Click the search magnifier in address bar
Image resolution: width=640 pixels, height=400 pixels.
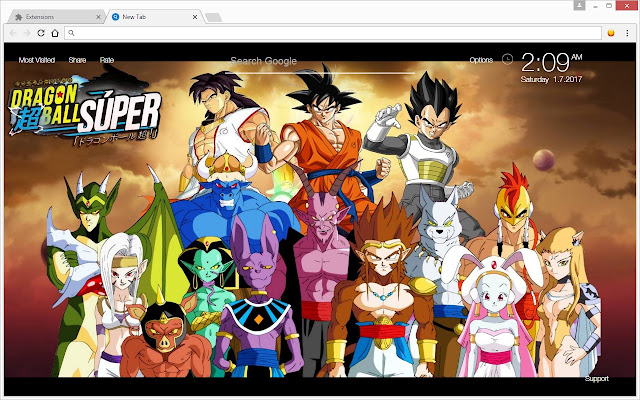71,33
